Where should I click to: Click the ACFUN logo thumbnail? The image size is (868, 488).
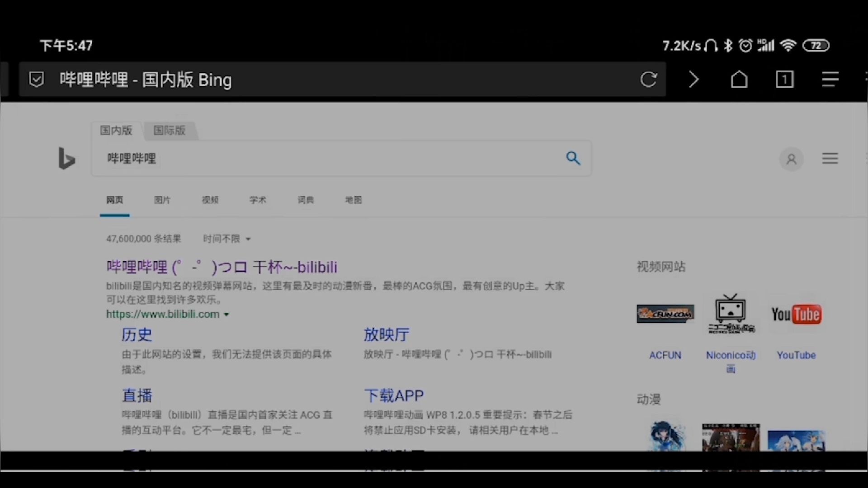click(x=665, y=314)
